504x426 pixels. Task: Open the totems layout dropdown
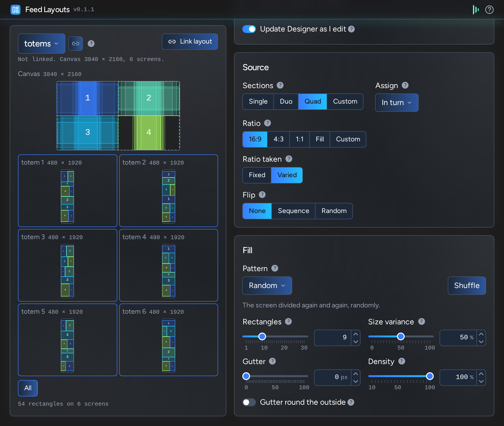click(42, 44)
